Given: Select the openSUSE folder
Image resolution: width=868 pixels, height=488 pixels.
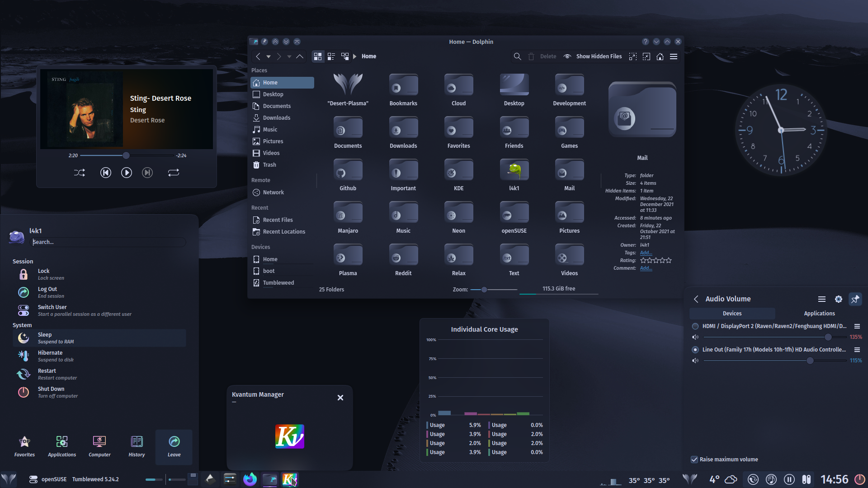Looking at the screenshot, I should [514, 218].
